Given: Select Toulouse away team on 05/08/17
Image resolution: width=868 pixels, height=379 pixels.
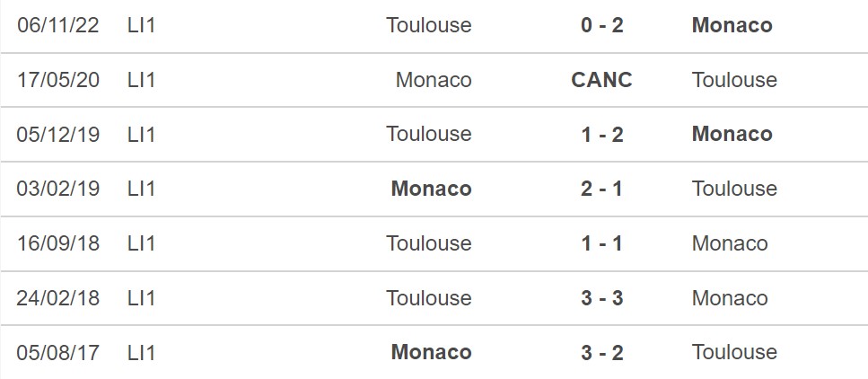Looking at the screenshot, I should [x=734, y=352].
